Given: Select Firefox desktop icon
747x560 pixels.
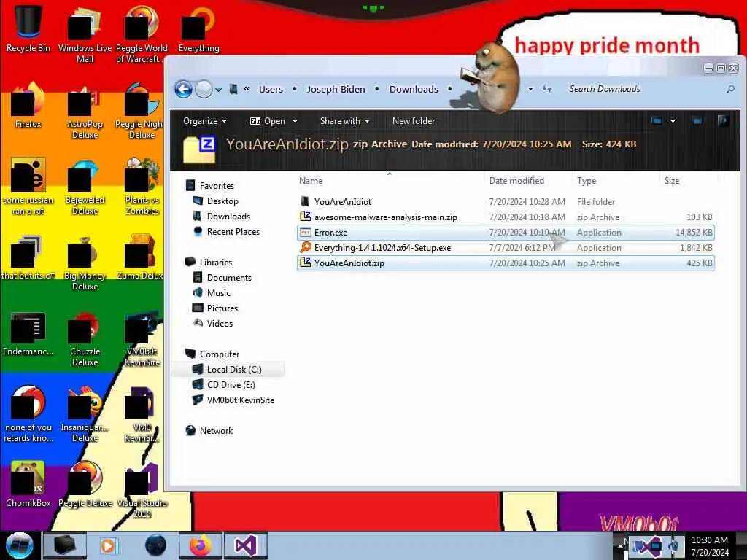Looking at the screenshot, I should point(28,106).
